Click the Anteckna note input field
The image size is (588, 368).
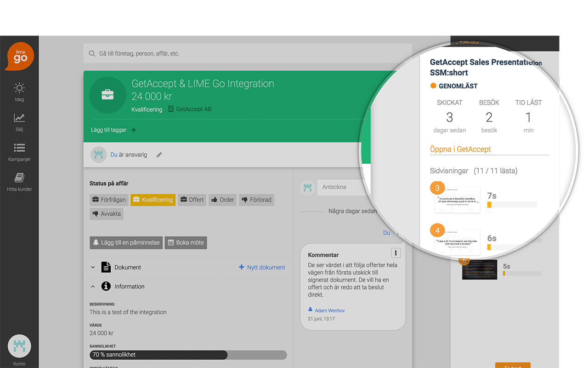[x=342, y=187]
